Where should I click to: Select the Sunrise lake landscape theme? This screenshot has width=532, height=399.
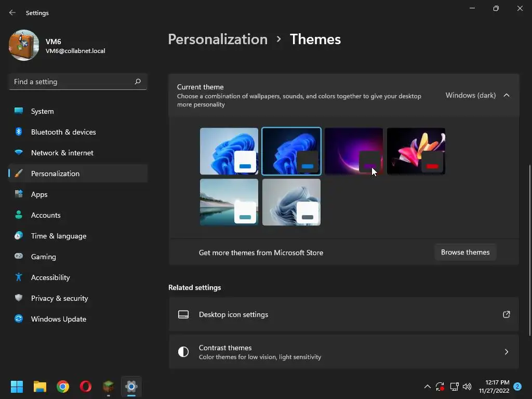229,202
